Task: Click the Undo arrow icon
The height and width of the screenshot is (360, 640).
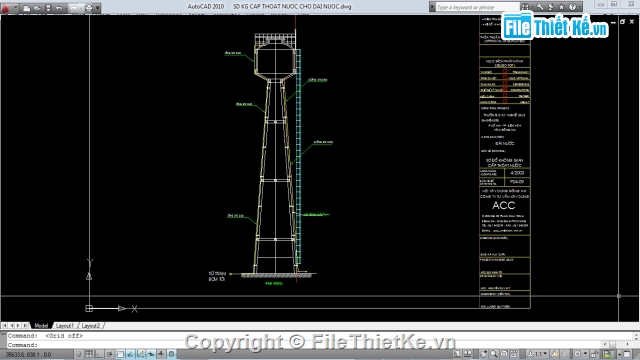Action: point(58,8)
